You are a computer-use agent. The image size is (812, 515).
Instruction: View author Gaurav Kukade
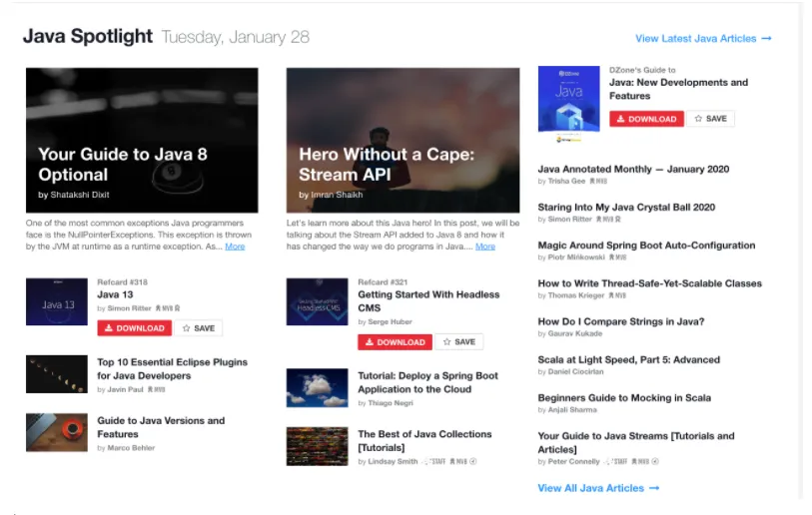pyautogui.click(x=575, y=333)
